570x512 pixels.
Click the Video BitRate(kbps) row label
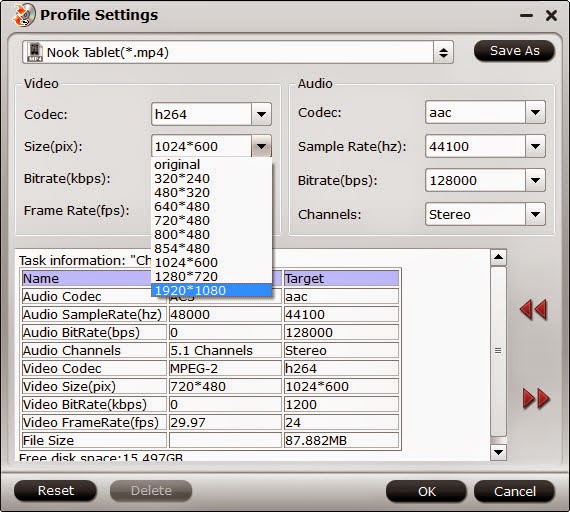[94, 404]
